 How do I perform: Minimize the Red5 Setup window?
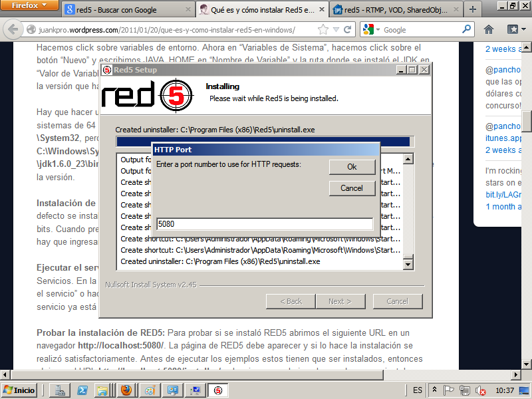402,70
